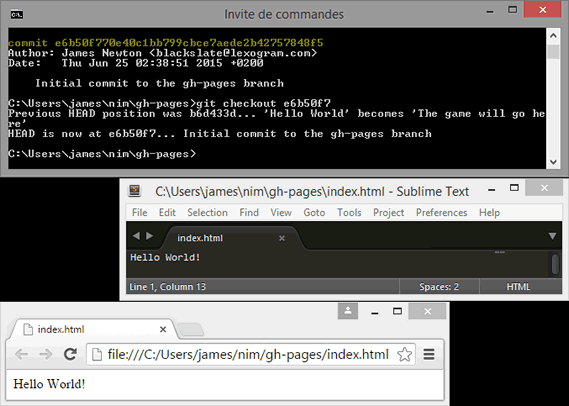Click the Hello World! line in Sublime editor
Image resolution: width=569 pixels, height=406 pixels.
click(165, 258)
